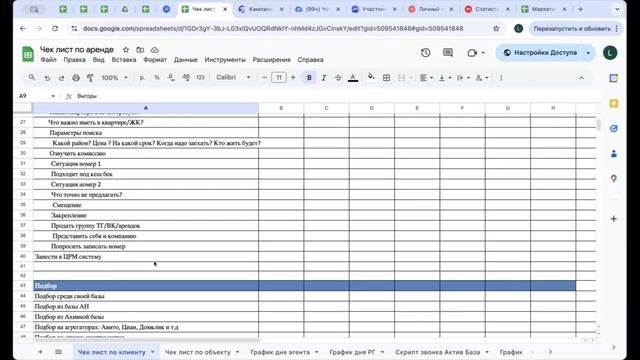Open the Файл menu
This screenshot has height=360, width=640.
coord(49,60)
